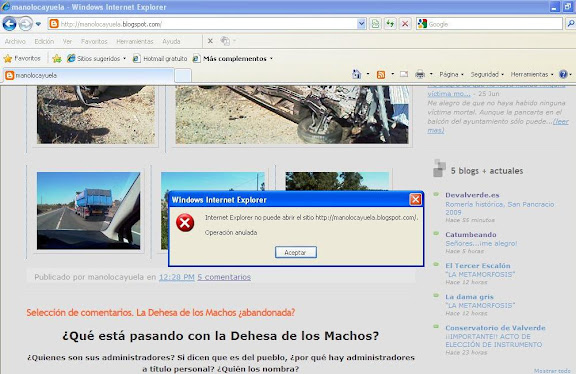Select the manolocayuela browser tab

point(88,75)
